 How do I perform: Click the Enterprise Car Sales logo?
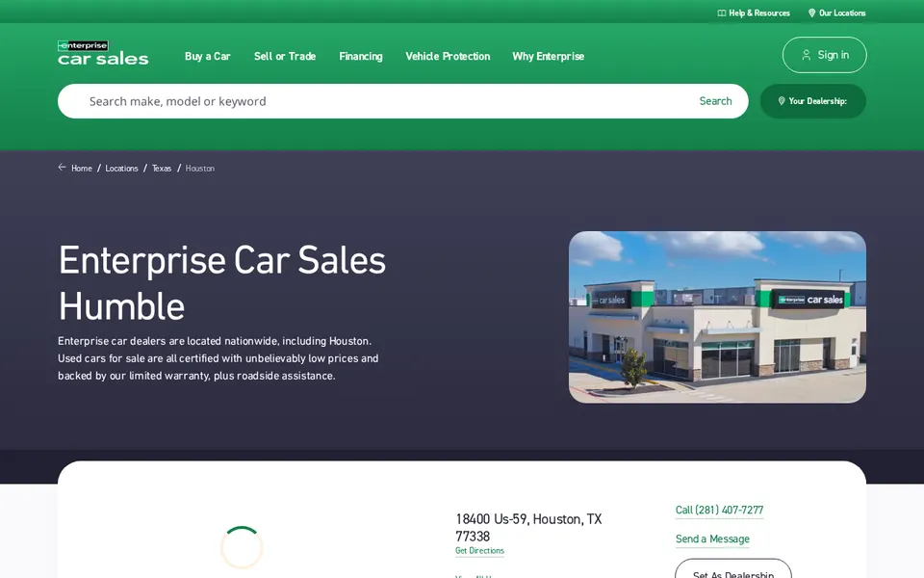pyautogui.click(x=103, y=53)
